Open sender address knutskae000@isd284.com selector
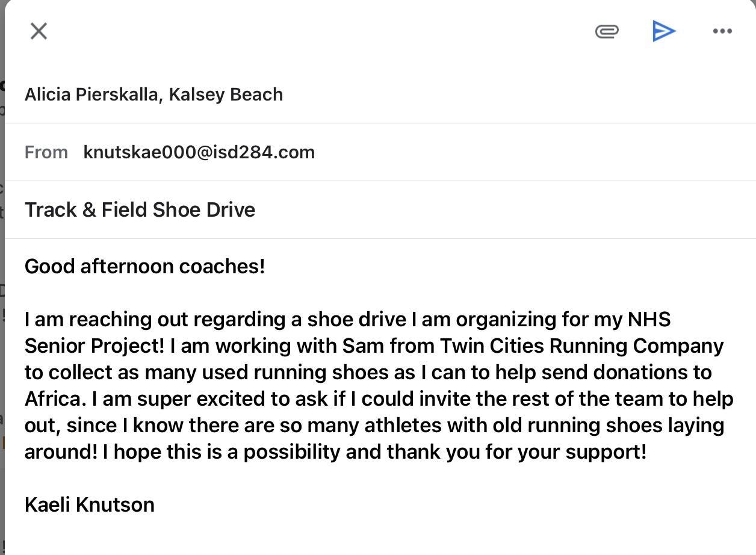The width and height of the screenshot is (756, 555). point(199,152)
